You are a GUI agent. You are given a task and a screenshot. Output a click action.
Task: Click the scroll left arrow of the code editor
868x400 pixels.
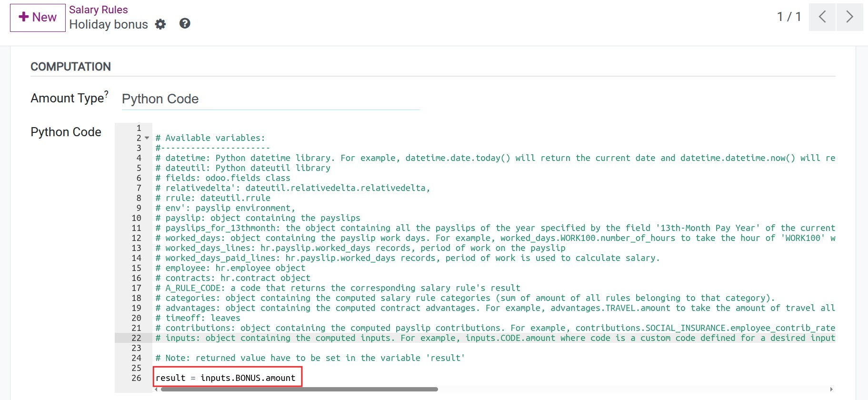(x=156, y=389)
